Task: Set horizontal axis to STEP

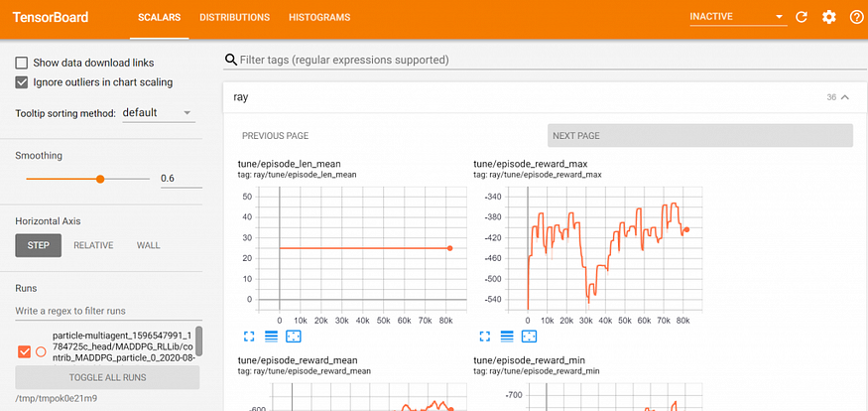Action: (39, 245)
